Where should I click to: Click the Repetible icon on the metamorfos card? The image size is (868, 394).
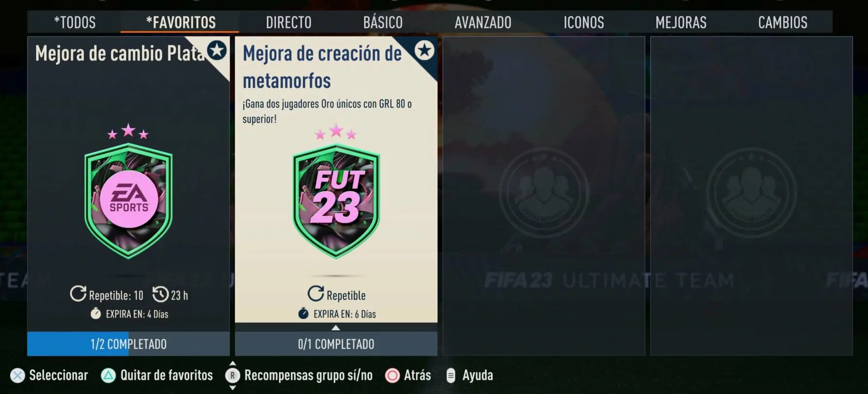coord(316,294)
